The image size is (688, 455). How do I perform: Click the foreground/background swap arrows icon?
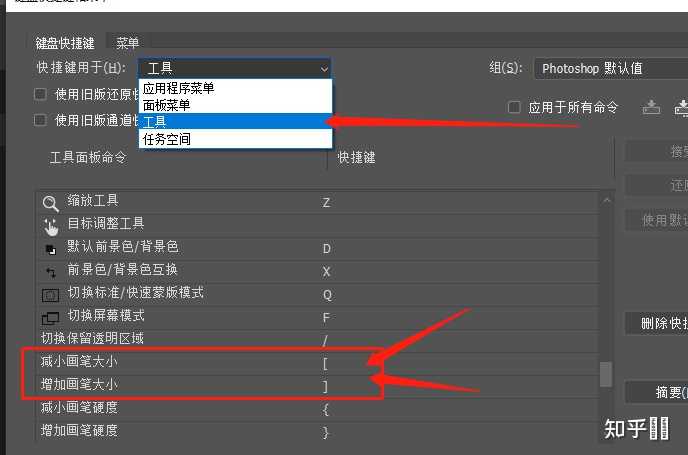click(x=51, y=272)
